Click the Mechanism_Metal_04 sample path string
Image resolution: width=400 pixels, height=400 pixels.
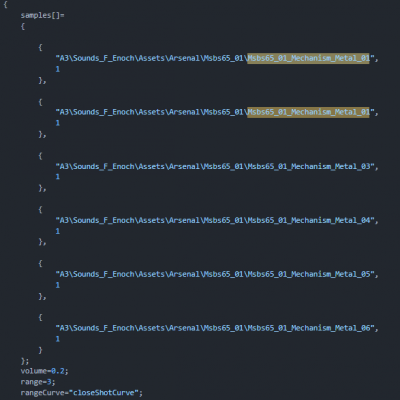217,220
